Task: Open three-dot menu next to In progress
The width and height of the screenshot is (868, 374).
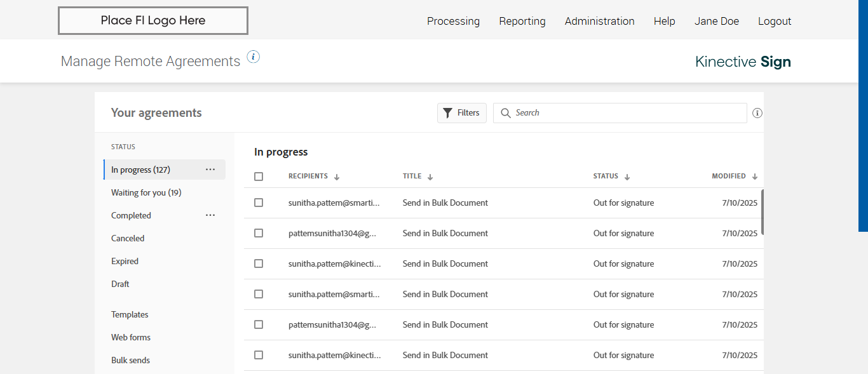Action: click(x=210, y=170)
